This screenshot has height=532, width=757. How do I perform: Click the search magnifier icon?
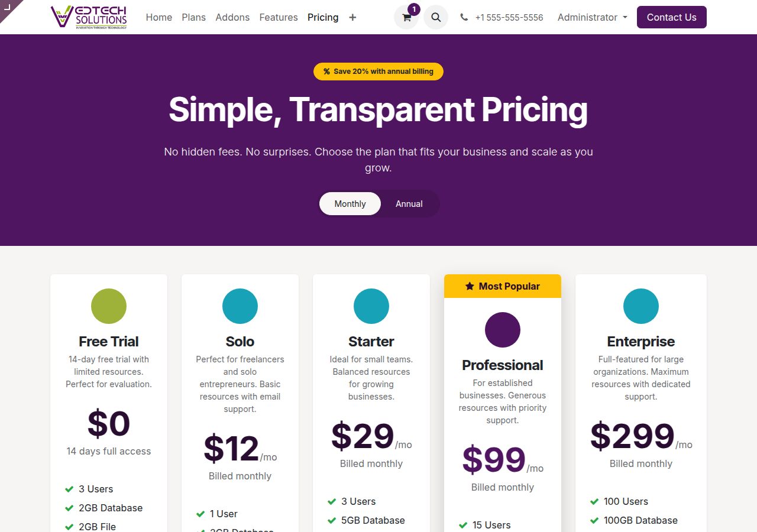436,17
